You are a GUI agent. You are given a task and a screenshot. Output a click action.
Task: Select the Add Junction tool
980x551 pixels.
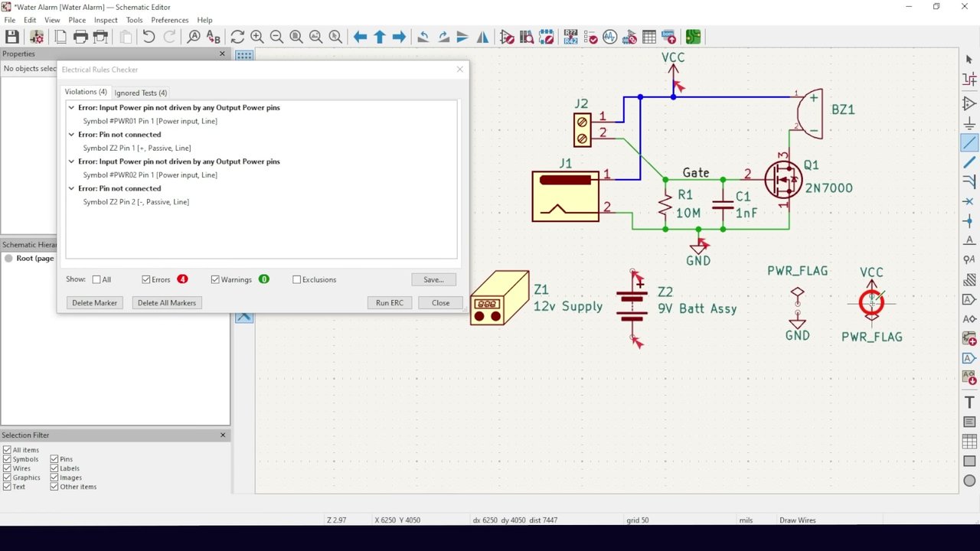click(969, 220)
